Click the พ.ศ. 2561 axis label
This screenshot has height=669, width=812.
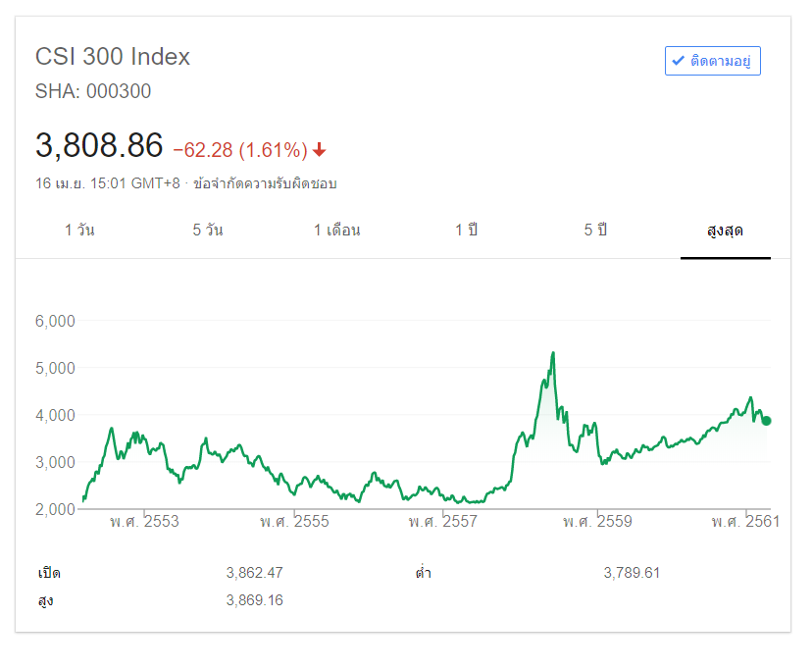coord(745,521)
